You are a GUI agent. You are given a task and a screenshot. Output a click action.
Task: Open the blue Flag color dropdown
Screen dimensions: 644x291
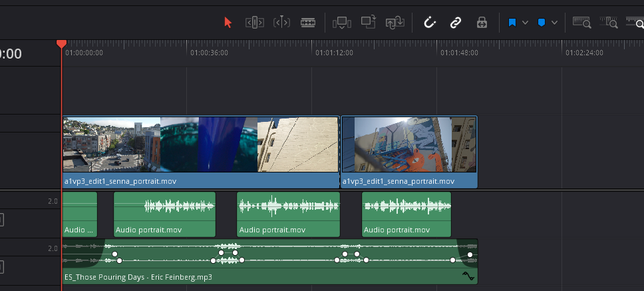tap(526, 23)
